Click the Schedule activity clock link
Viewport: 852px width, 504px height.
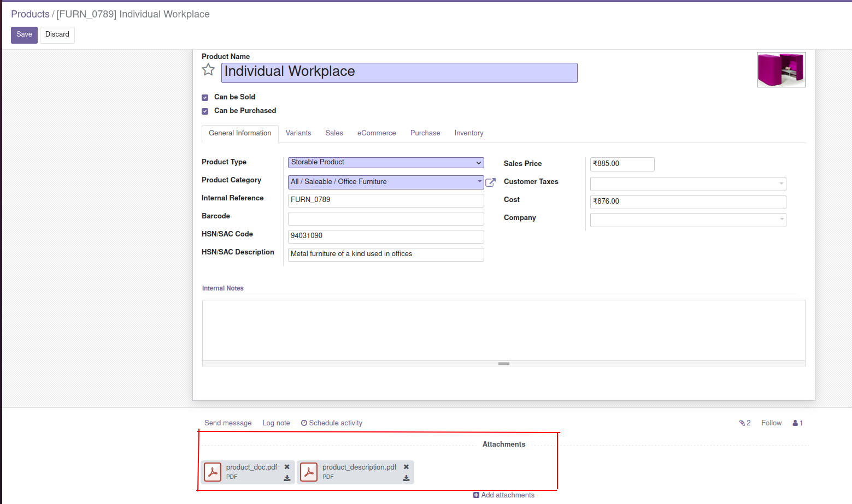[x=332, y=423]
